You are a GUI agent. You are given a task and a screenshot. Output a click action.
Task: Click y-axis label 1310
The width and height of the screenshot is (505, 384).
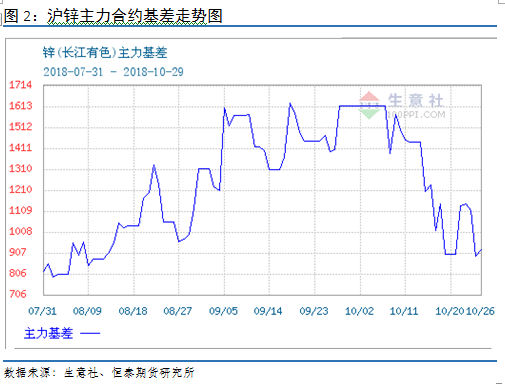point(21,168)
